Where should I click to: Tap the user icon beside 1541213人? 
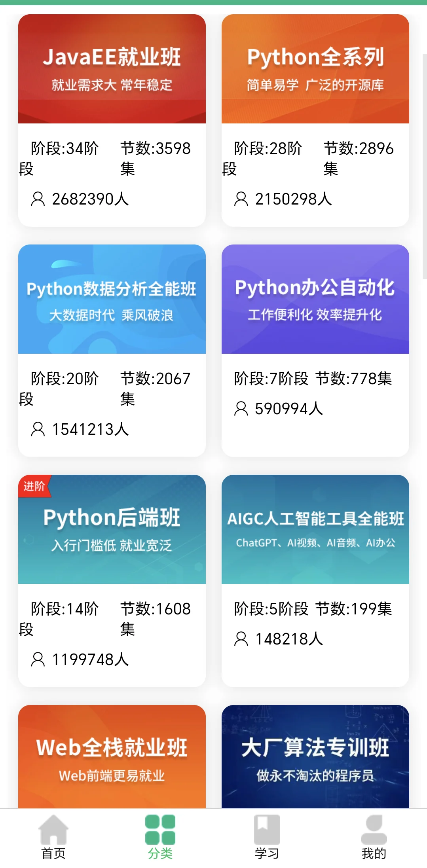click(38, 429)
